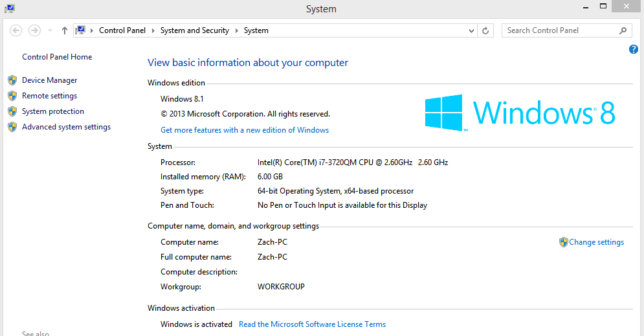
Task: Read the Microsoft Software License Terms
Action: 312,324
